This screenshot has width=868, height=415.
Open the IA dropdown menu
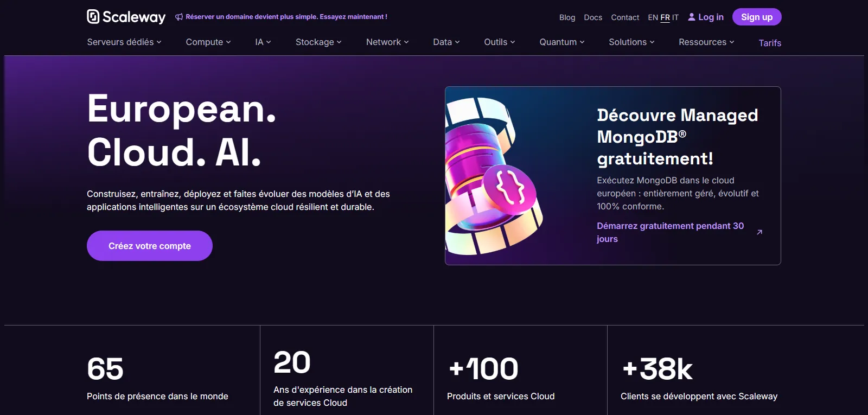(263, 42)
